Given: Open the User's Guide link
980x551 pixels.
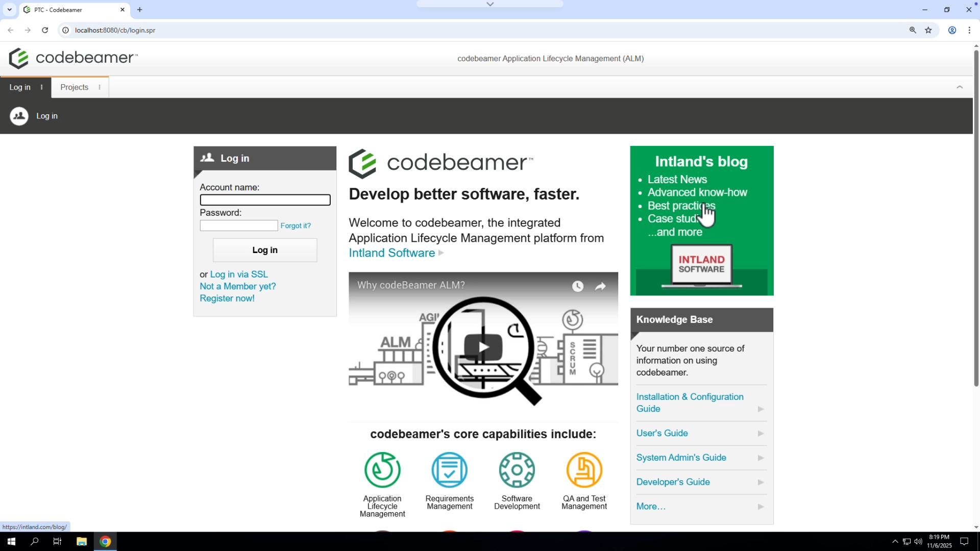Looking at the screenshot, I should pos(662,433).
